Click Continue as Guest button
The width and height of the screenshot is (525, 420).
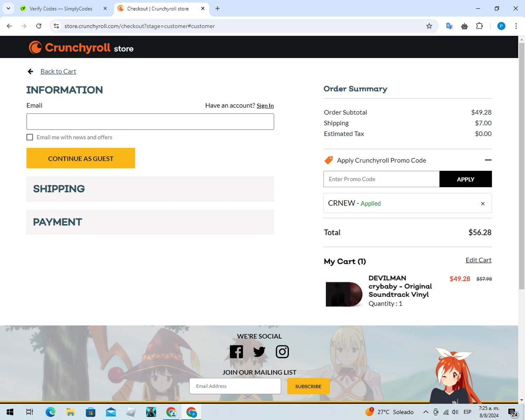coord(80,158)
